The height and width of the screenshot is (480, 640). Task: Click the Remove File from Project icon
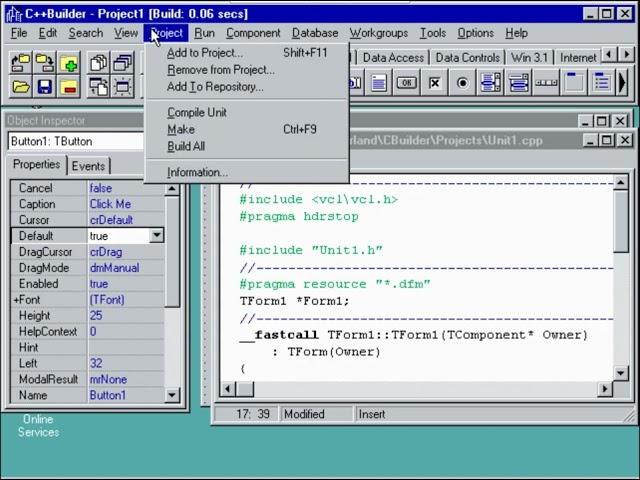tap(68, 88)
